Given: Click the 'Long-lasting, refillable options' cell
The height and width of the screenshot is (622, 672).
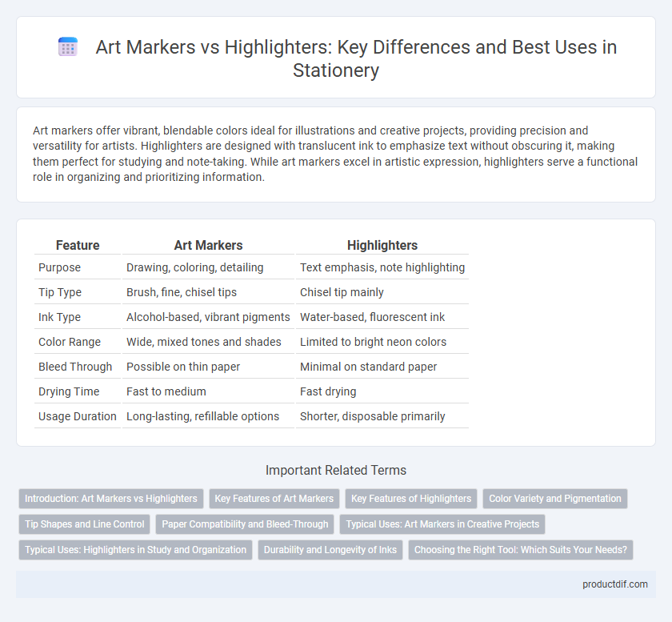Looking at the screenshot, I should pos(202,417).
